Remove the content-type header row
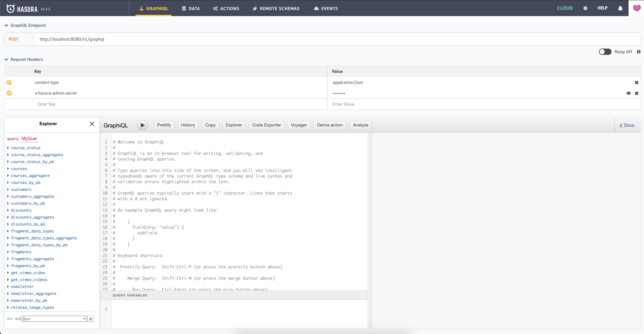Viewport: 644px width, 334px height. click(636, 83)
